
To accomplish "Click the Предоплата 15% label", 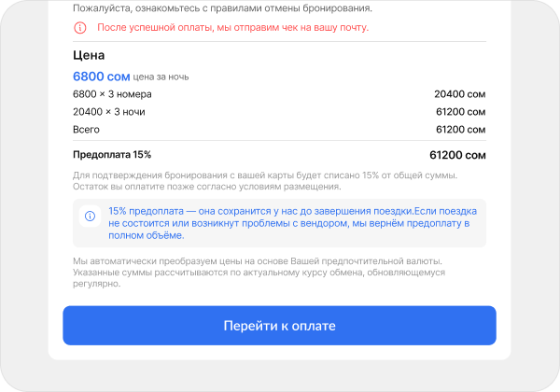I will pyautogui.click(x=111, y=155).
